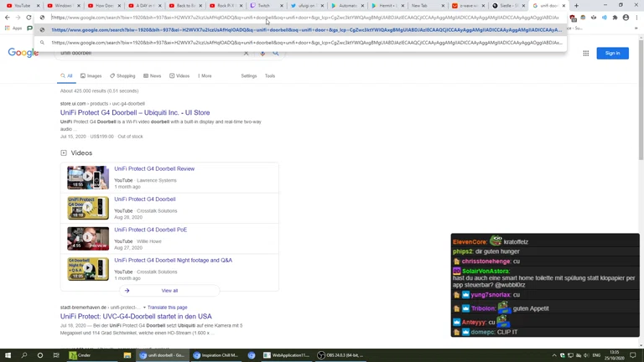This screenshot has width=644, height=362.
Task: Open Windows taskbar search
Action: (x=23, y=355)
